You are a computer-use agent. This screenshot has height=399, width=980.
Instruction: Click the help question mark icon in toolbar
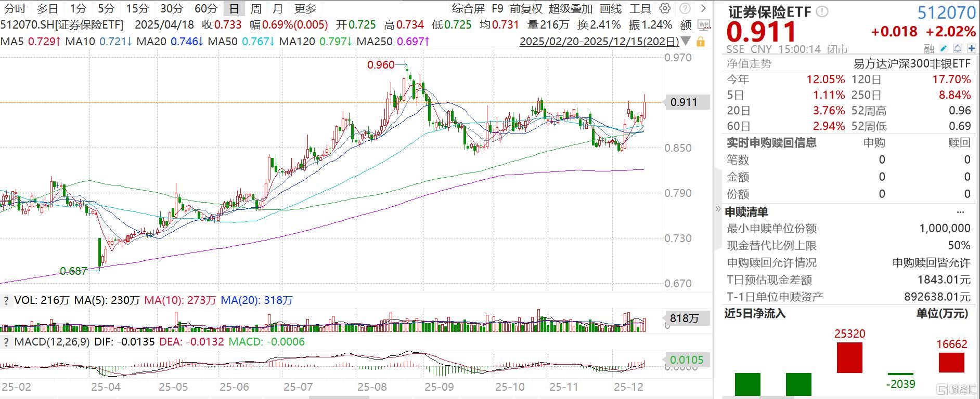685,8
